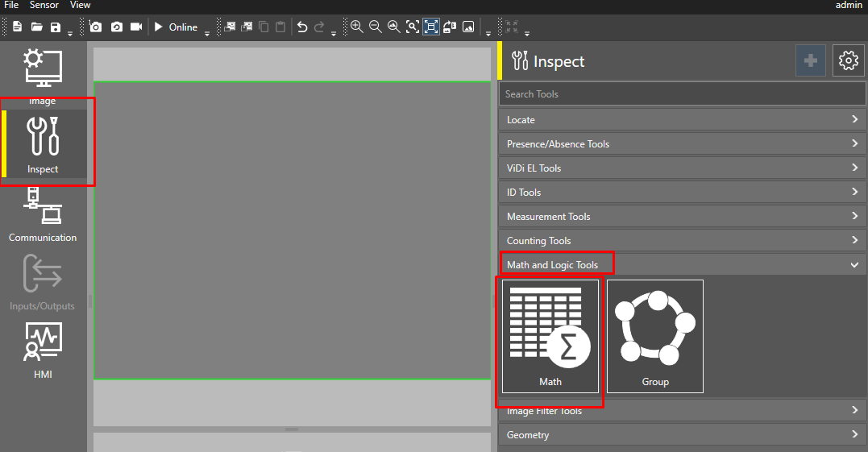The width and height of the screenshot is (868, 452).
Task: Open the Sensor menu
Action: point(44,5)
